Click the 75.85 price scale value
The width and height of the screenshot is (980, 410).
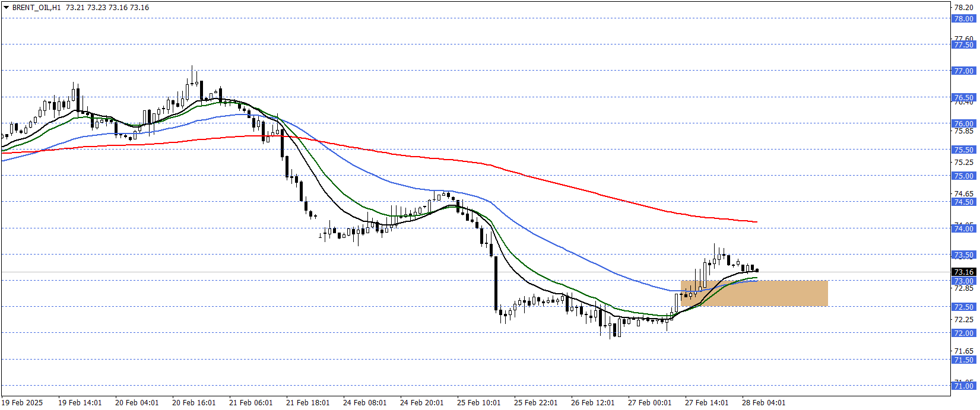pos(964,131)
